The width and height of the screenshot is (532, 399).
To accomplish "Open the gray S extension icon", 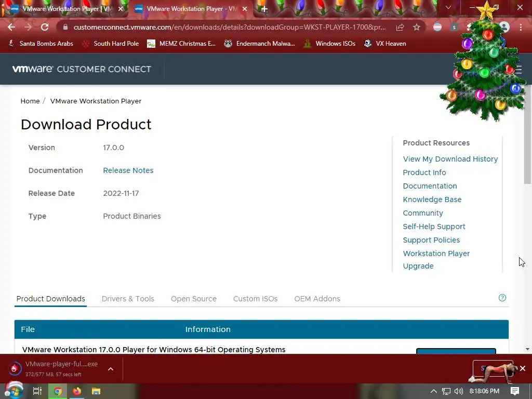I will [x=454, y=27].
